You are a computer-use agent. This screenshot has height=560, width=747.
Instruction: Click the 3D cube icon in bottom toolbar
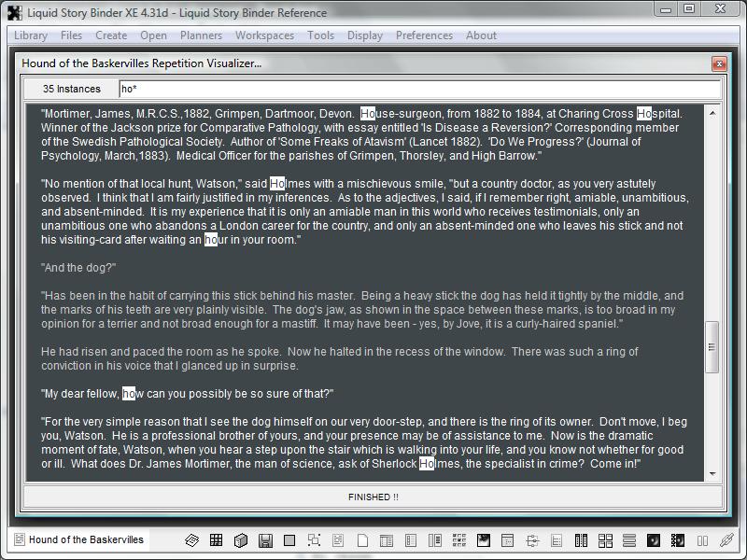(x=241, y=540)
